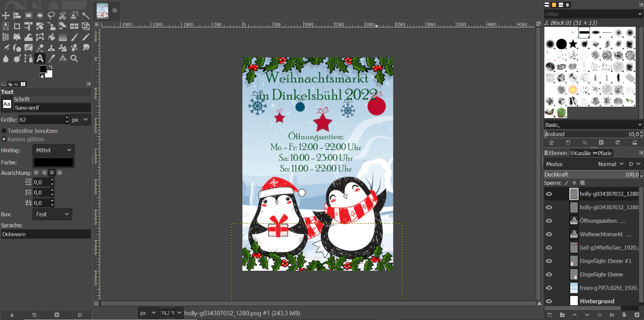This screenshot has width=644, height=320.
Task: Select the Fuzzy Select magic wand tool
Action: coord(86,16)
